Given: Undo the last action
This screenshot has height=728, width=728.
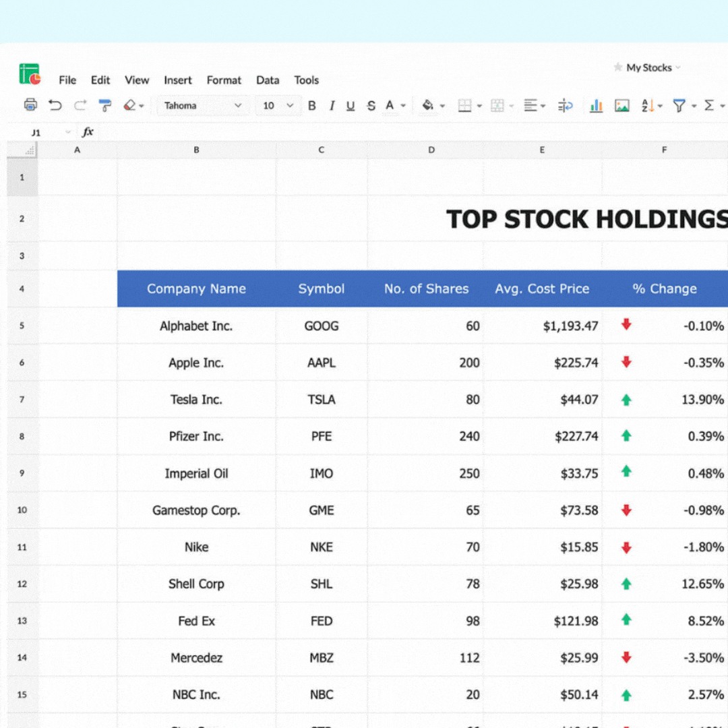Looking at the screenshot, I should (55, 105).
